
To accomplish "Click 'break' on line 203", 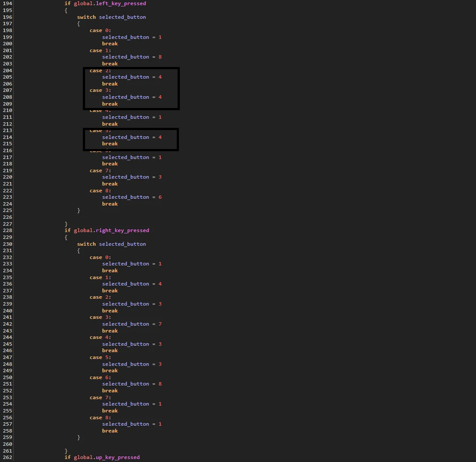I will pos(110,64).
